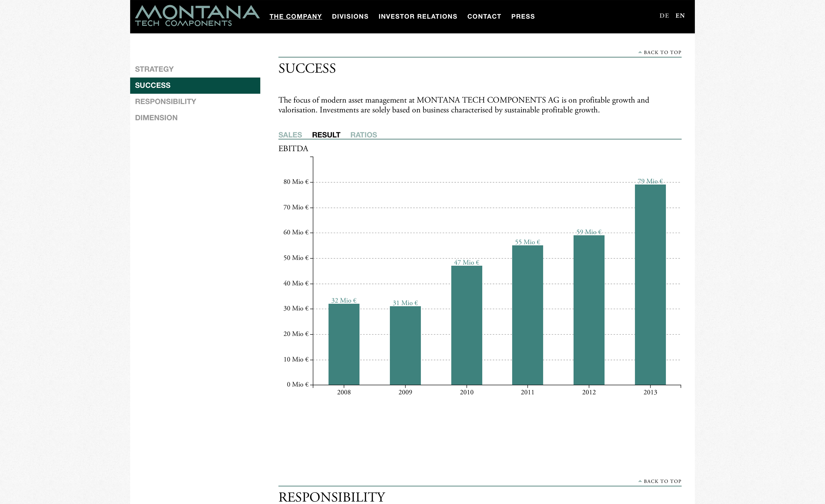The height and width of the screenshot is (504, 825).
Task: Click lower Back to Top arrow icon
Action: point(640,481)
